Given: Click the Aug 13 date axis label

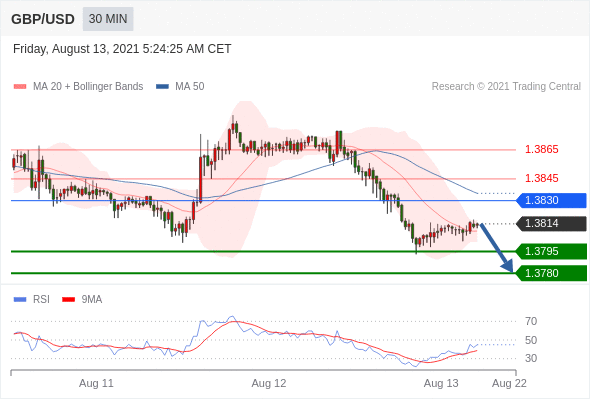Looking at the screenshot, I should click(441, 383).
